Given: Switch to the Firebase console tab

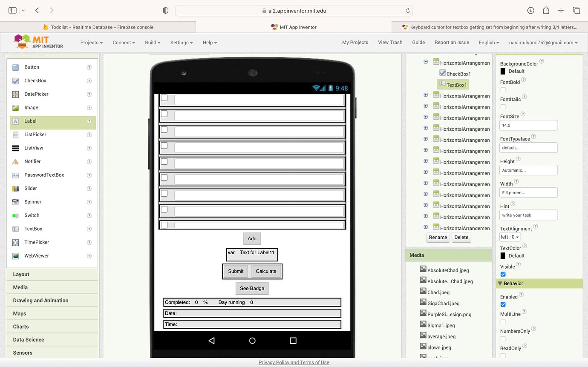Looking at the screenshot, I should click(x=98, y=27).
